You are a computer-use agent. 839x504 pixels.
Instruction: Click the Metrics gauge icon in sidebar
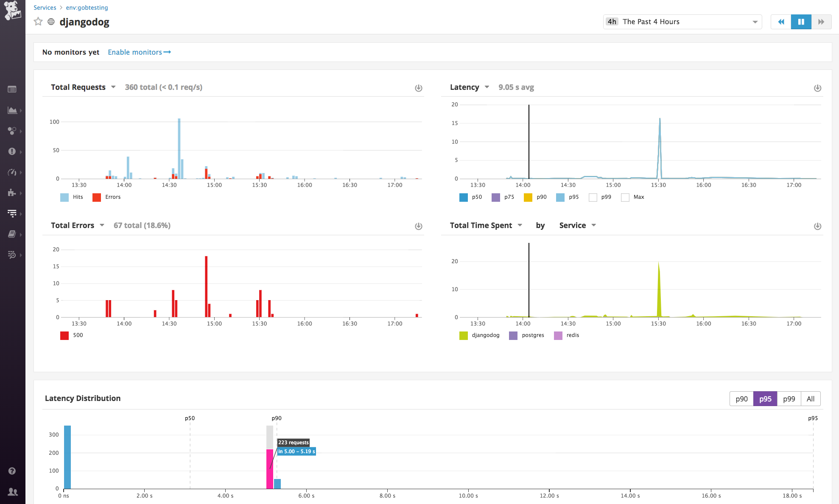[x=12, y=172]
